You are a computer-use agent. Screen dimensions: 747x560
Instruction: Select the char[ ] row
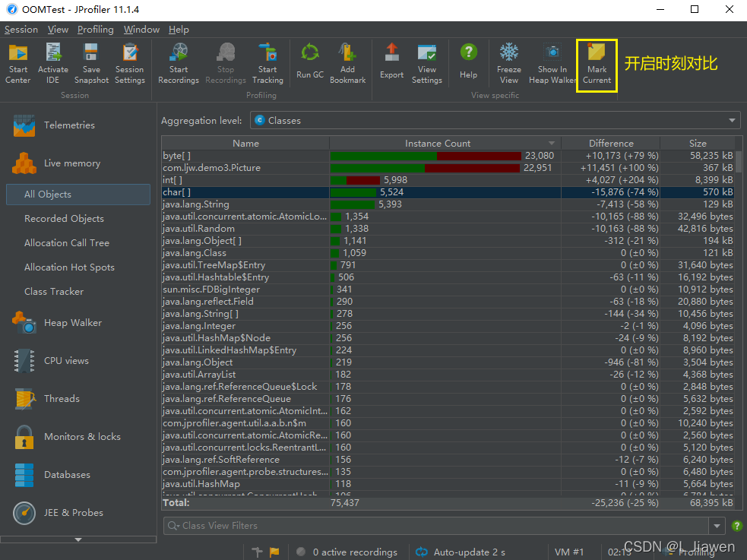tap(448, 192)
